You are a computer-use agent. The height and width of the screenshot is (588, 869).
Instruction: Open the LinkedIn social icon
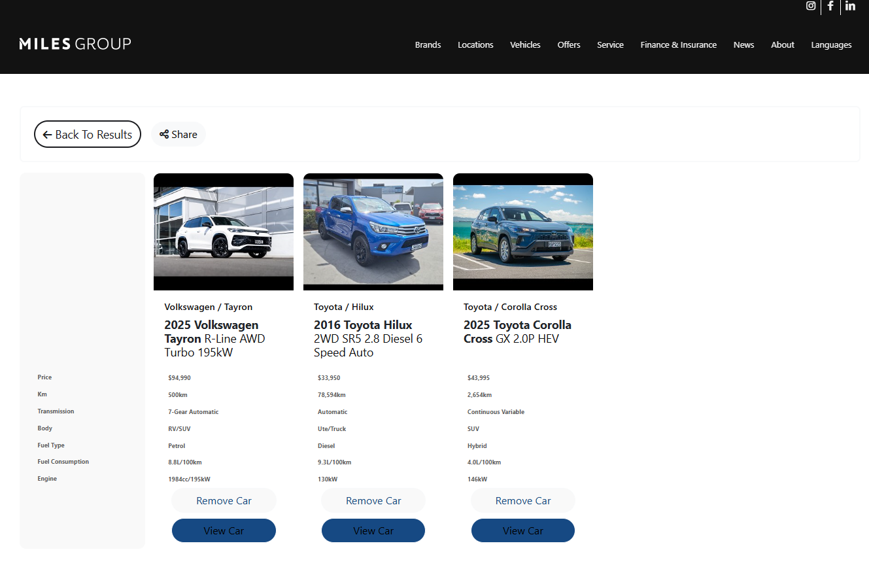tap(850, 6)
